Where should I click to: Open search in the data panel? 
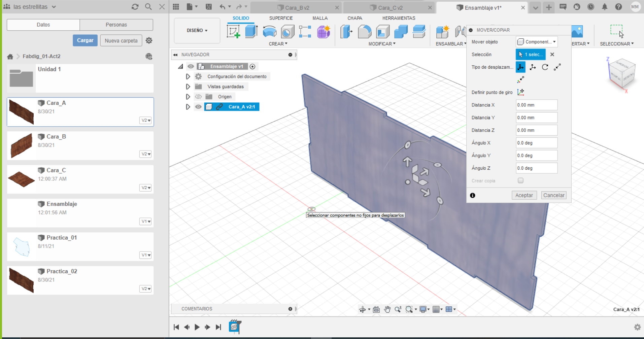(x=148, y=7)
